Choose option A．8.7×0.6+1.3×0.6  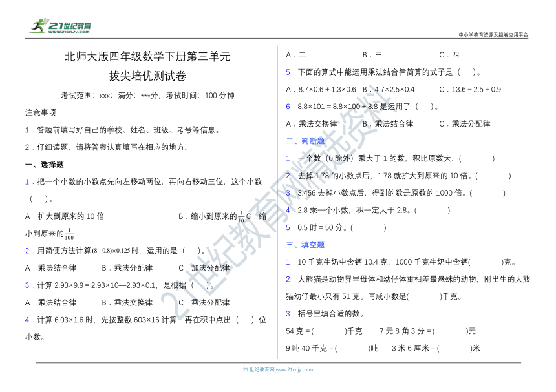321,90
